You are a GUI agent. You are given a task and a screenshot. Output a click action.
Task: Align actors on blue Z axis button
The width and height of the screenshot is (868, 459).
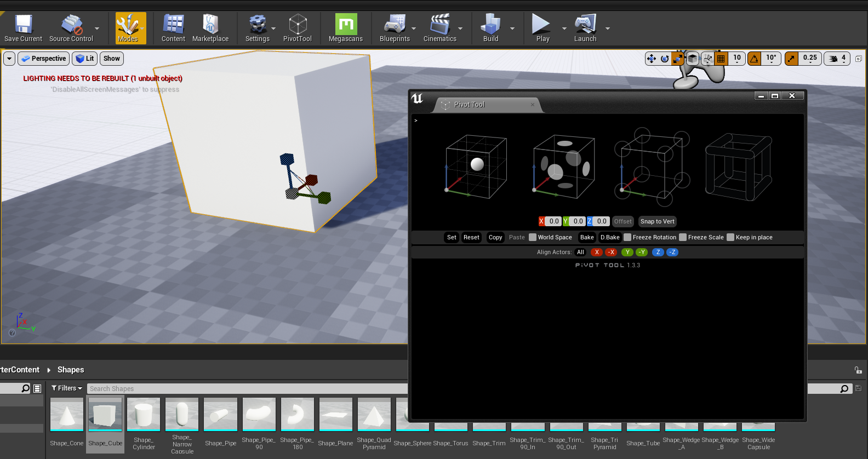coord(658,252)
